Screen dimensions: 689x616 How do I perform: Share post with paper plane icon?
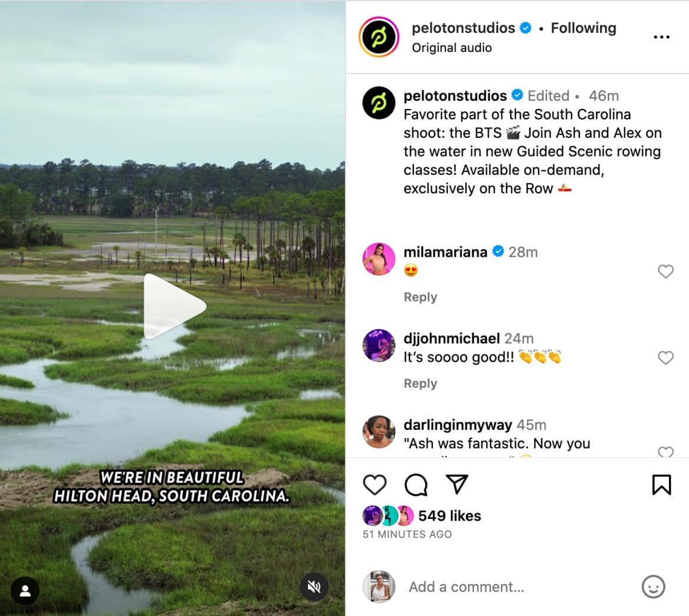[457, 484]
